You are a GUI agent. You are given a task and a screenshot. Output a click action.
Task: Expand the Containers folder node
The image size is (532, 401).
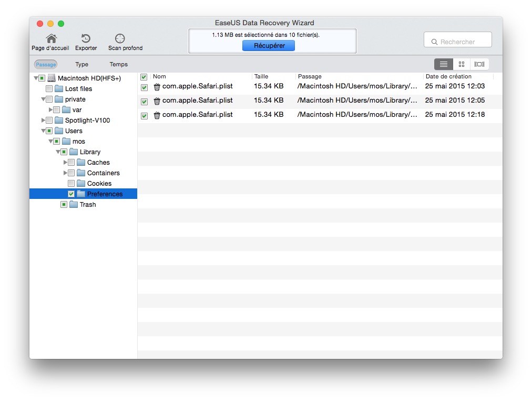click(x=66, y=173)
